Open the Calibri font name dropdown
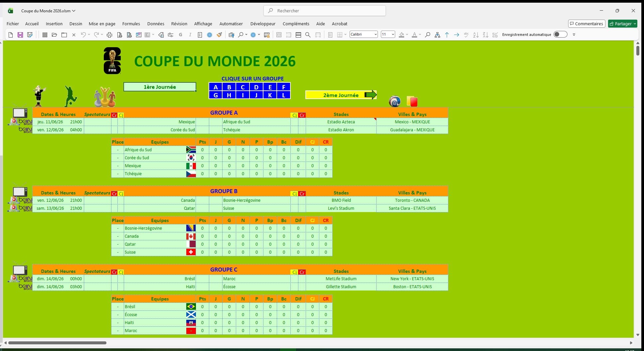 pos(376,35)
